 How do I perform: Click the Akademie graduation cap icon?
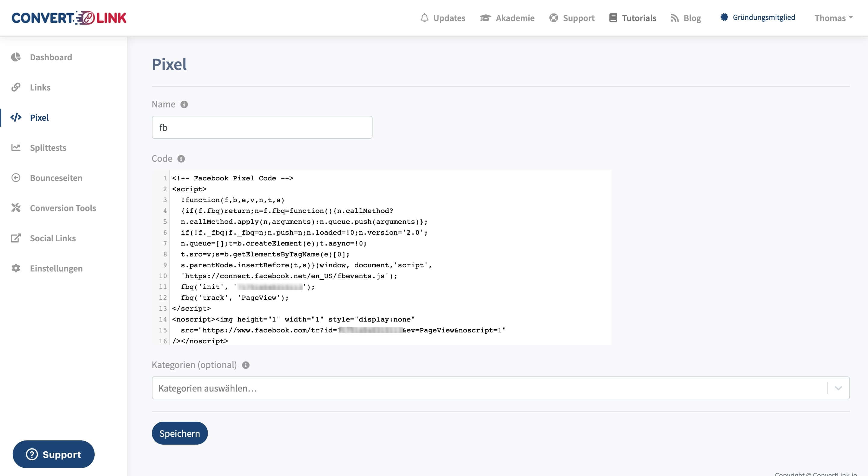485,18
